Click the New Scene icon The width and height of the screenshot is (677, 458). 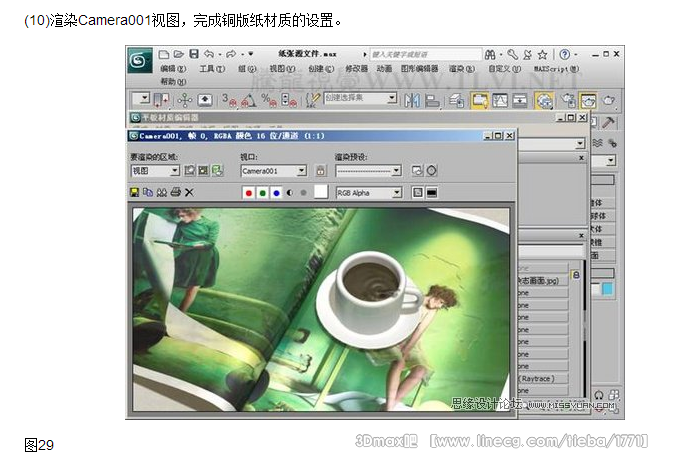pyautogui.click(x=164, y=54)
